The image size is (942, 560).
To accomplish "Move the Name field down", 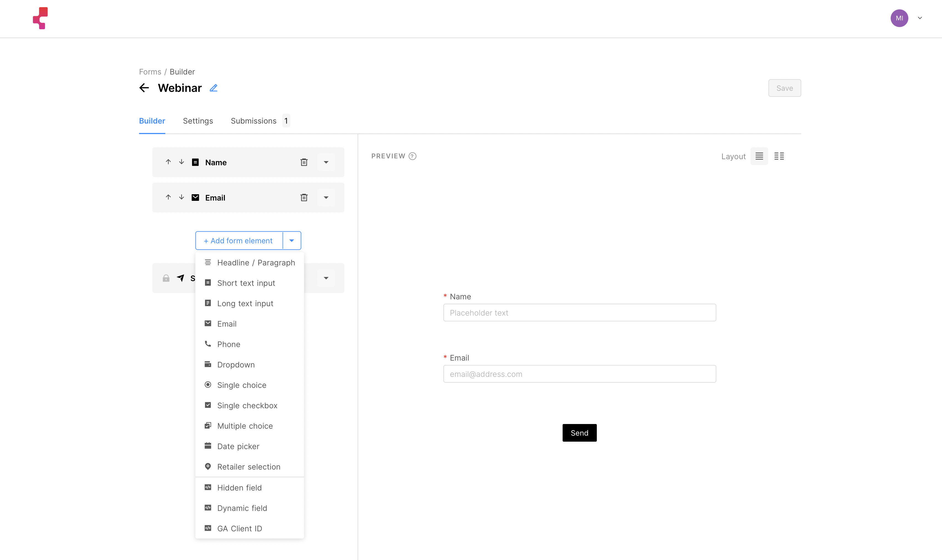I will [182, 162].
